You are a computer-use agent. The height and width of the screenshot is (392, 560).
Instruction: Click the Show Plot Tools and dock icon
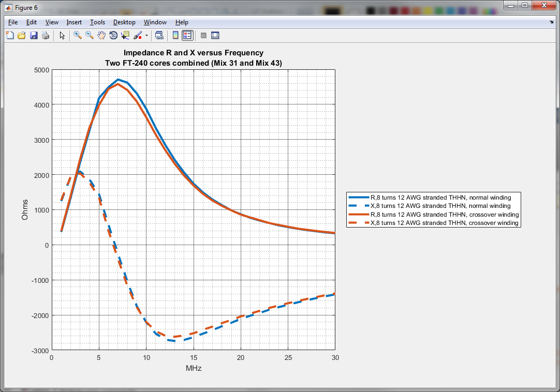tap(215, 35)
